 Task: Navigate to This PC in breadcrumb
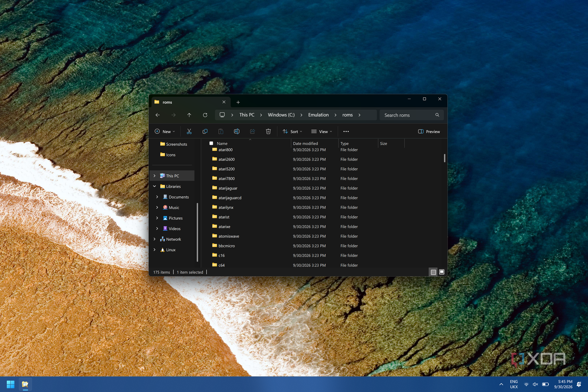247,115
